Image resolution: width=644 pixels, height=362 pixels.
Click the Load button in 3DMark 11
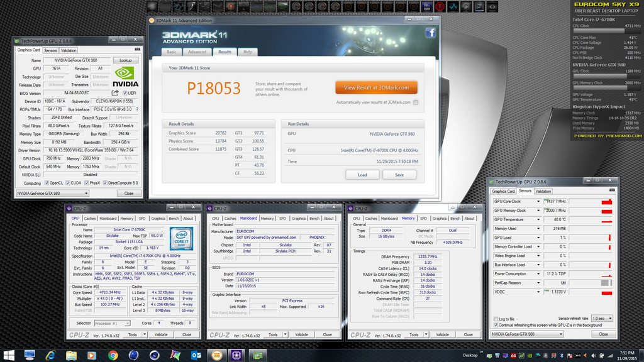pos(362,175)
